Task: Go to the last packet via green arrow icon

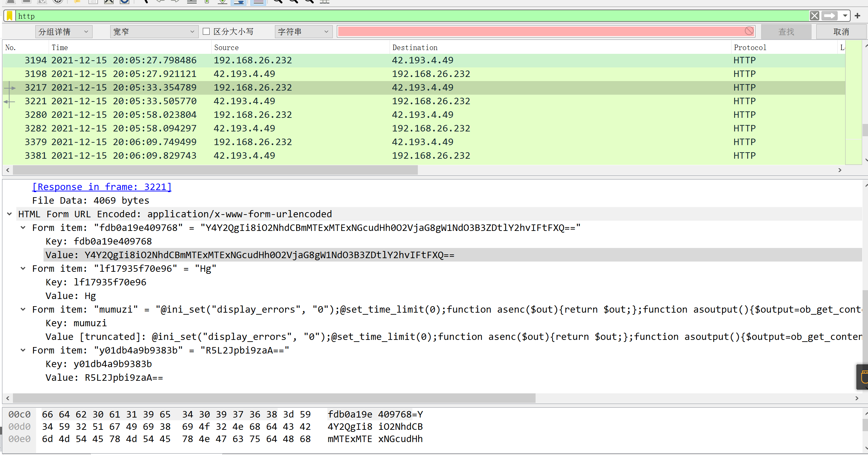Action: (x=222, y=2)
